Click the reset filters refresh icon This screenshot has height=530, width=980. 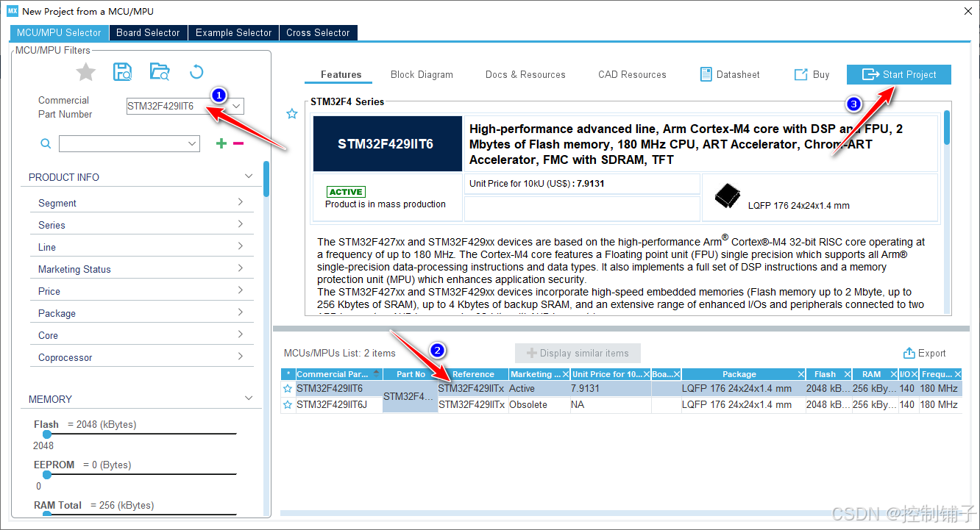[x=196, y=71]
